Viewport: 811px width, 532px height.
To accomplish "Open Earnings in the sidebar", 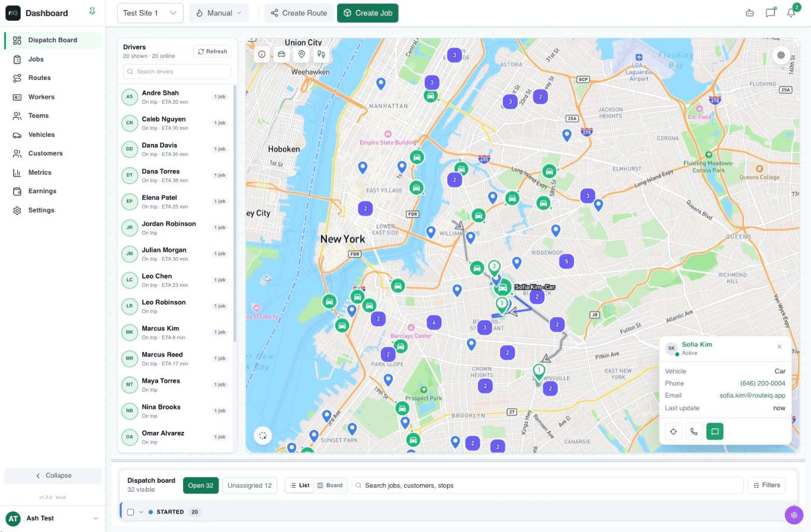I will [53, 191].
